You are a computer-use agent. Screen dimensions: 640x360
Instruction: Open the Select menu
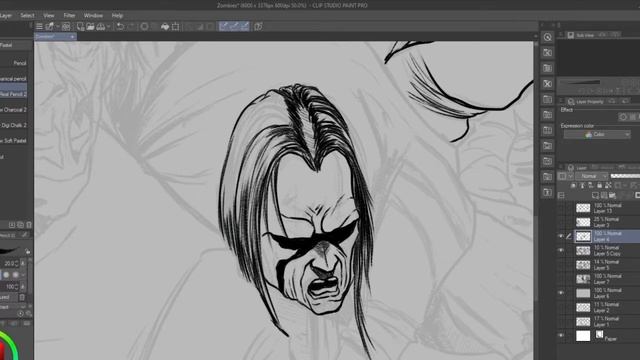[27, 16]
